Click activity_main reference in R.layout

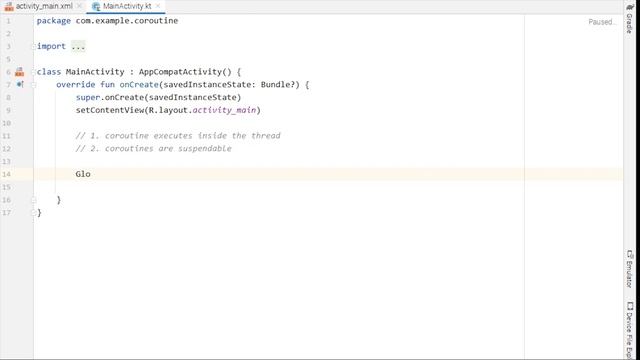224,110
